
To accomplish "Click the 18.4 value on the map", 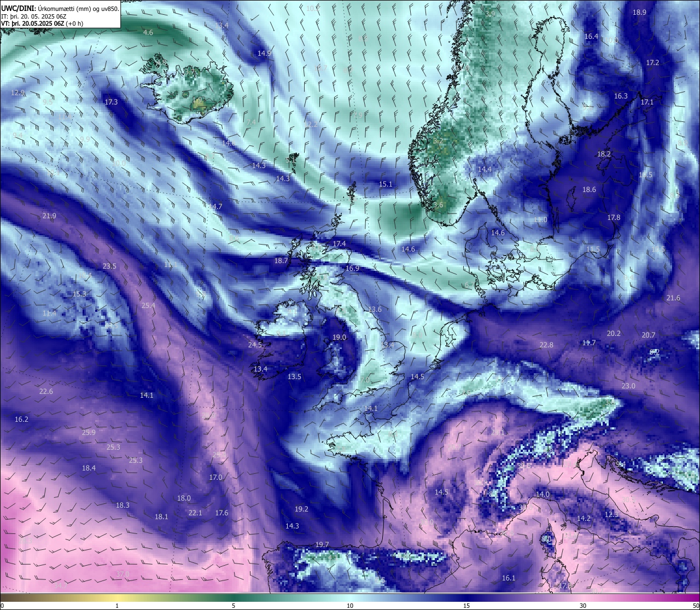I will point(89,468).
